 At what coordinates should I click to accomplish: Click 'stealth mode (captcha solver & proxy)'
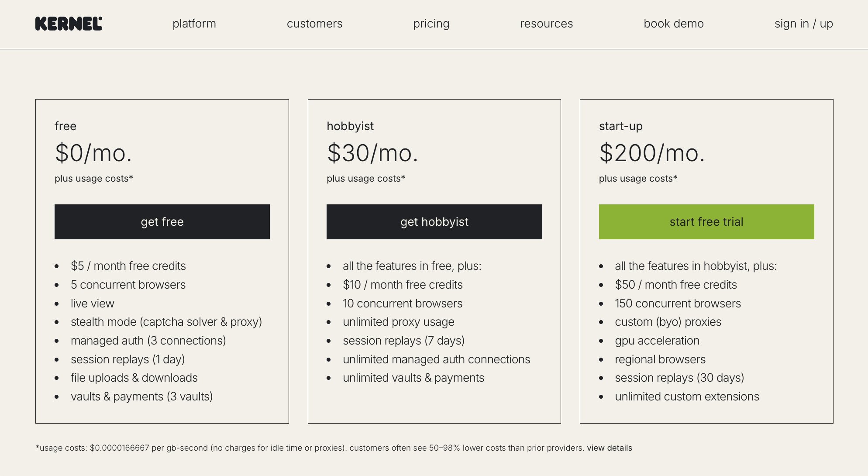coord(166,322)
